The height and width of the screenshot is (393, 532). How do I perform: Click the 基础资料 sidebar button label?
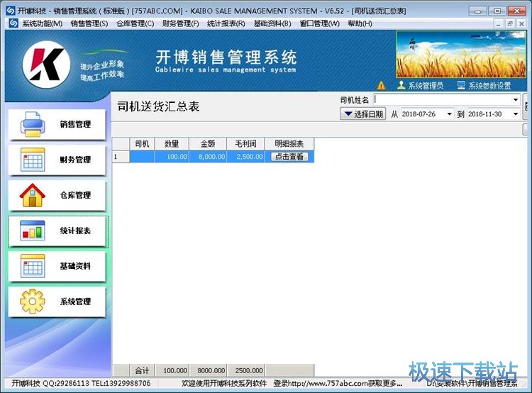pyautogui.click(x=75, y=266)
